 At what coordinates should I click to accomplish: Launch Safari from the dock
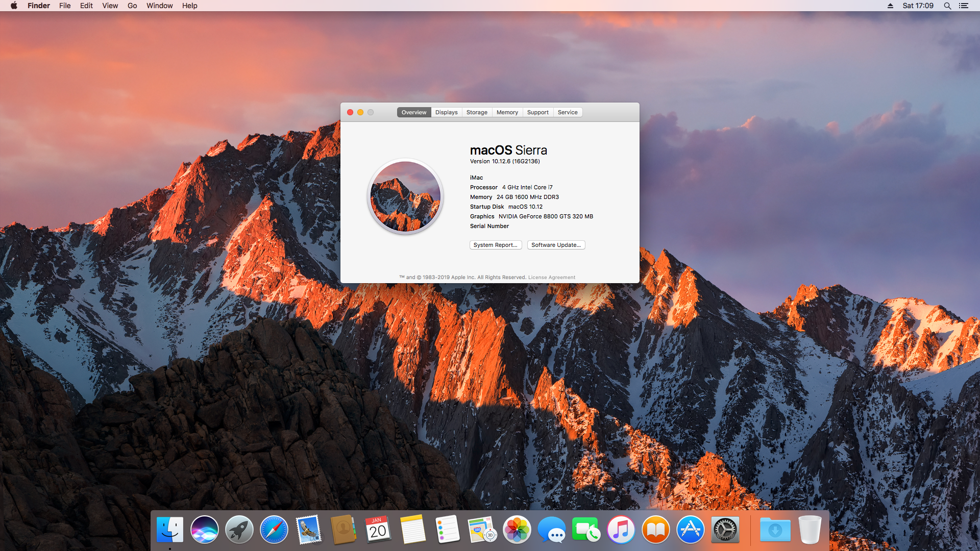click(274, 530)
